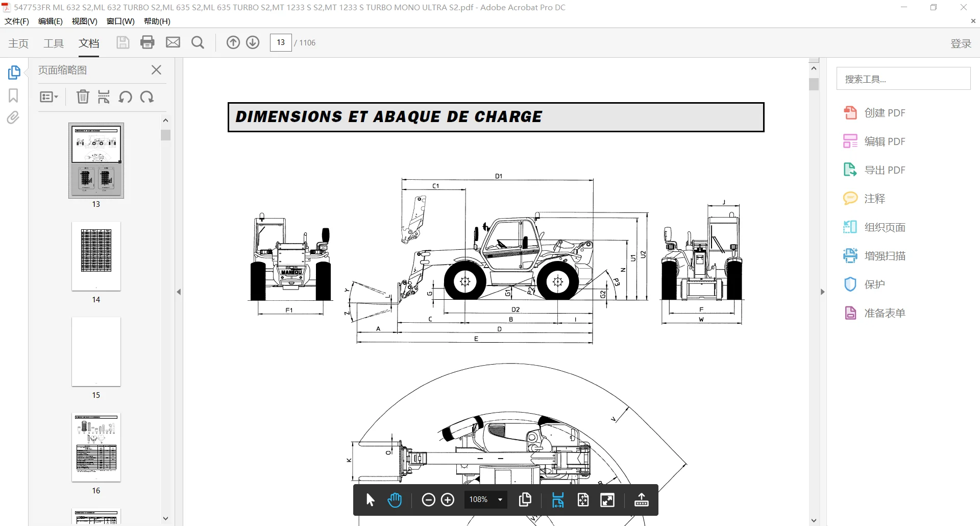Zoom out with the minus button
This screenshot has width=980, height=526.
(x=429, y=500)
